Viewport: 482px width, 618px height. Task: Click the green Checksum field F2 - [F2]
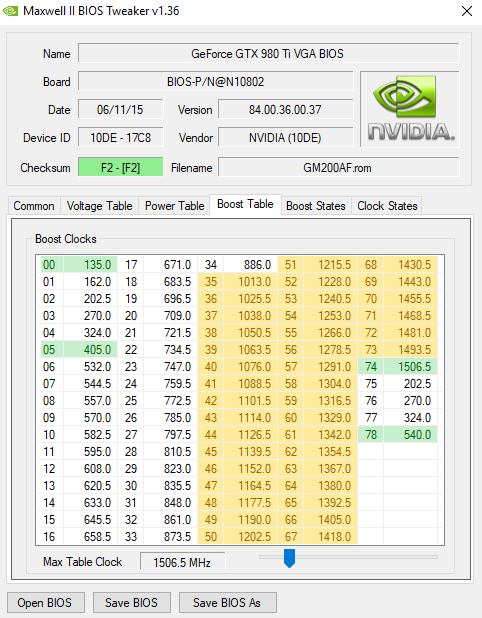[x=121, y=168]
